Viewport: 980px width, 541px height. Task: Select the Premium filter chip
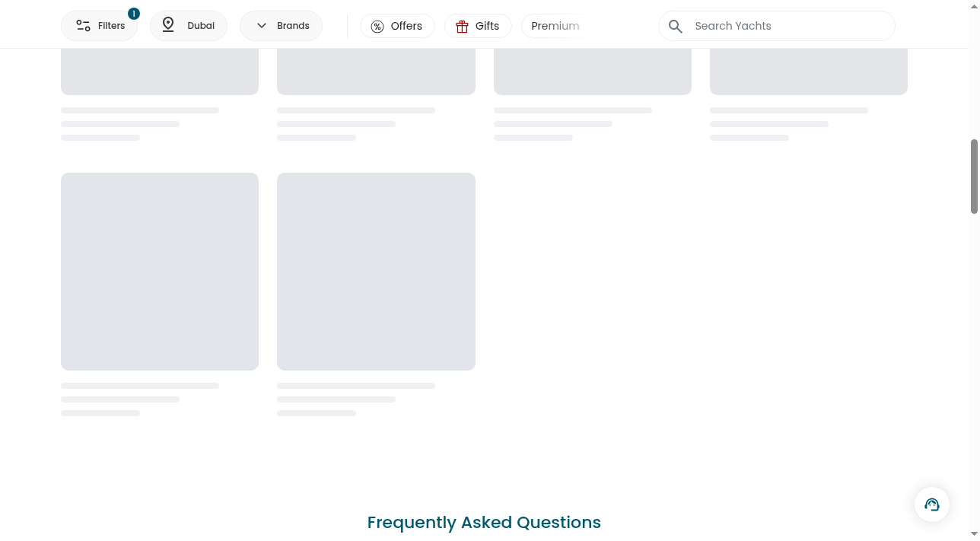tap(555, 26)
